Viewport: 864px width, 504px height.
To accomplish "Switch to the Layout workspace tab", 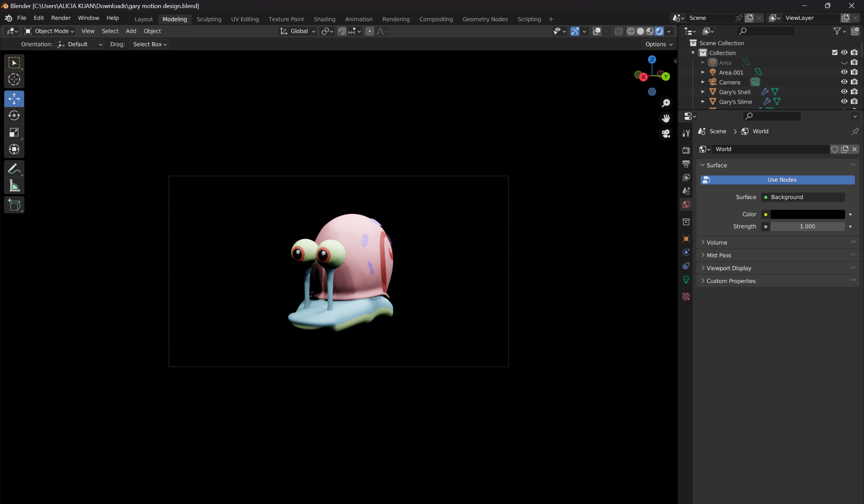I will click(143, 19).
